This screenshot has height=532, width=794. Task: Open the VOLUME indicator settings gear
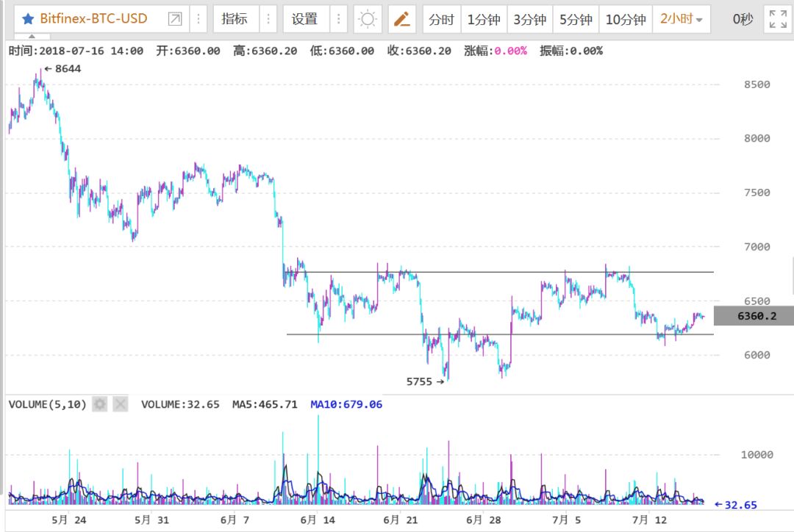(x=100, y=404)
